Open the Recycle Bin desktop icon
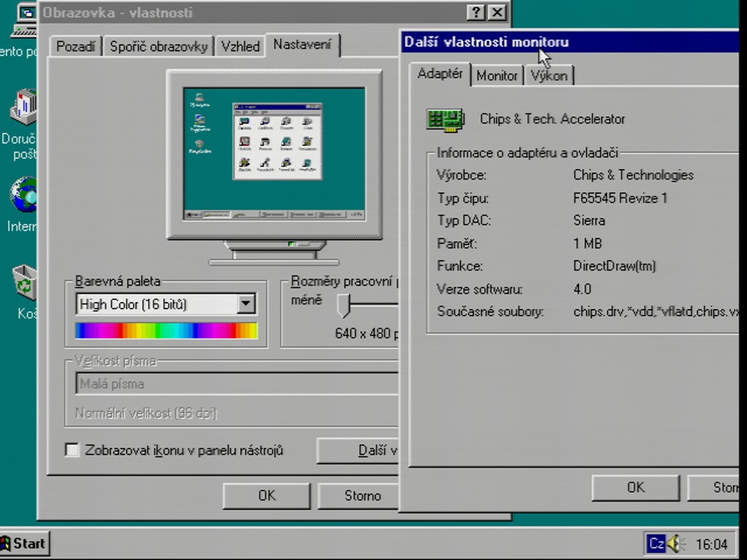This screenshot has height=560, width=747. [x=25, y=282]
